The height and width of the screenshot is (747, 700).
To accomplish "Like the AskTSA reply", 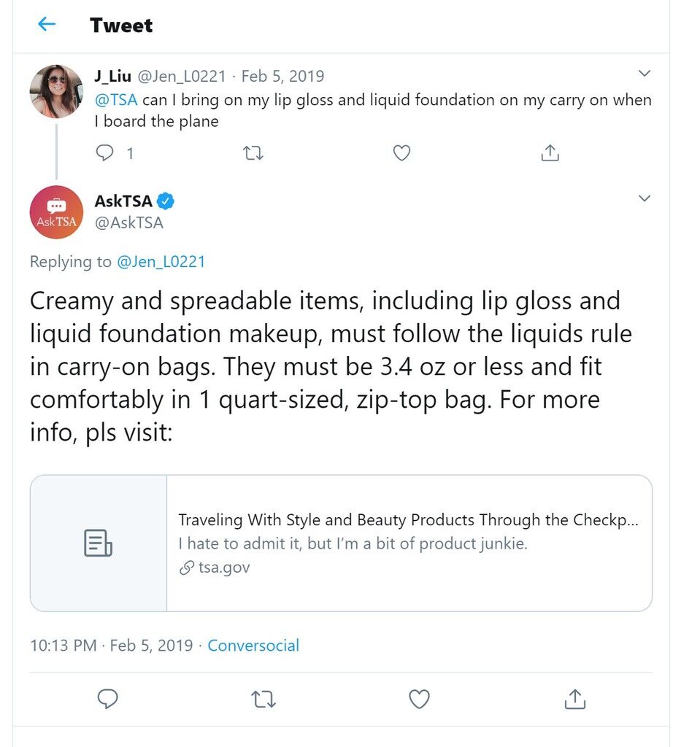I will click(x=419, y=699).
